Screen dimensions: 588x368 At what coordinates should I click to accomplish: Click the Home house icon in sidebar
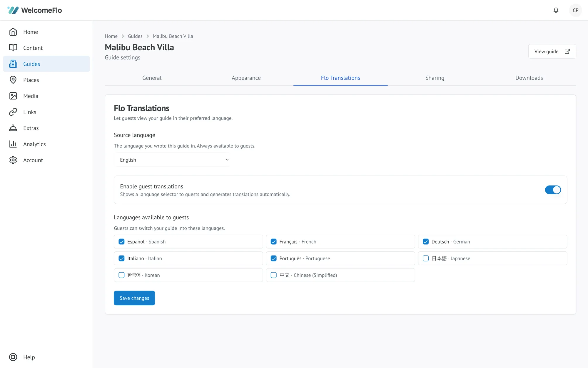pos(13,32)
